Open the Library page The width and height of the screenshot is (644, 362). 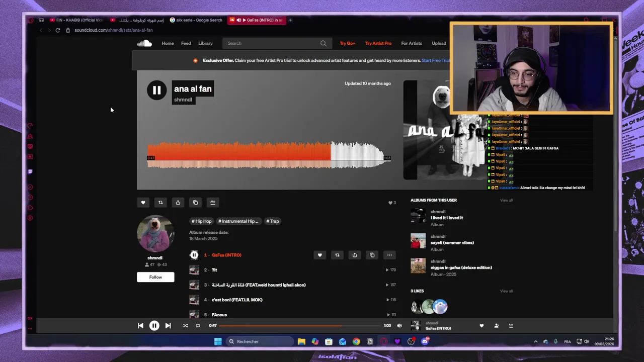pos(205,43)
